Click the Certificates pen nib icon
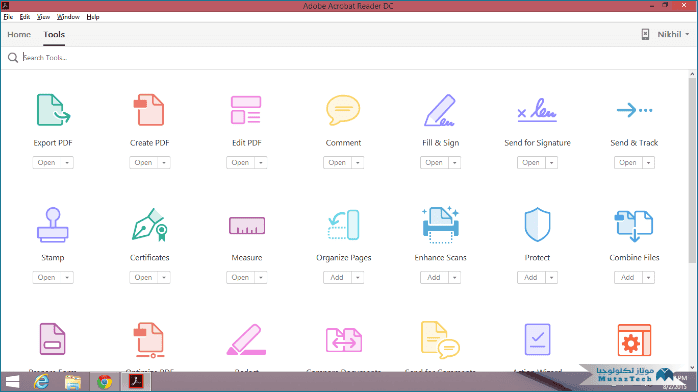698x392 pixels. (x=150, y=225)
